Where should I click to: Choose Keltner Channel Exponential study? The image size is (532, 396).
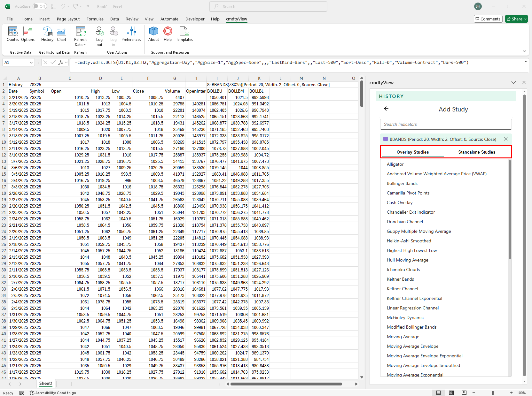[414, 298]
